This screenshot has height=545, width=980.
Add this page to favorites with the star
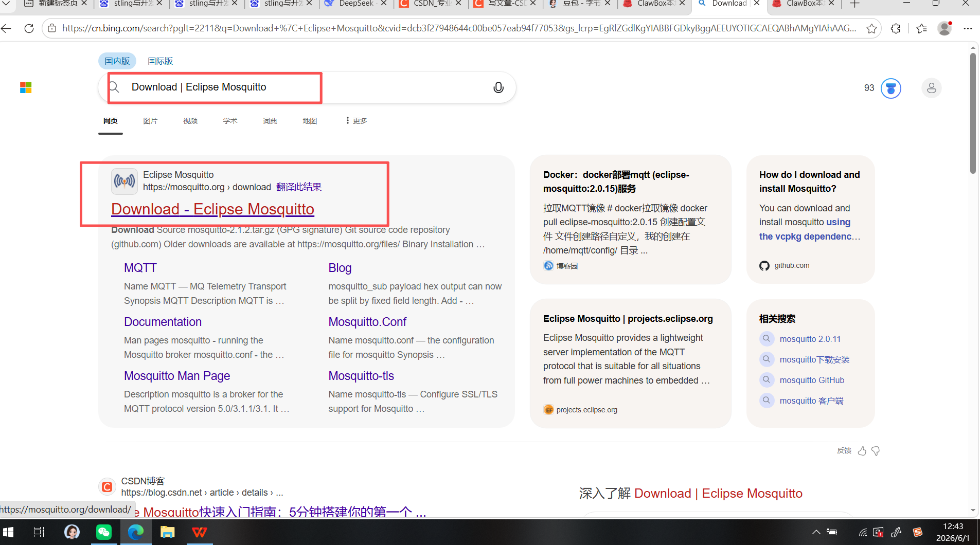click(871, 28)
